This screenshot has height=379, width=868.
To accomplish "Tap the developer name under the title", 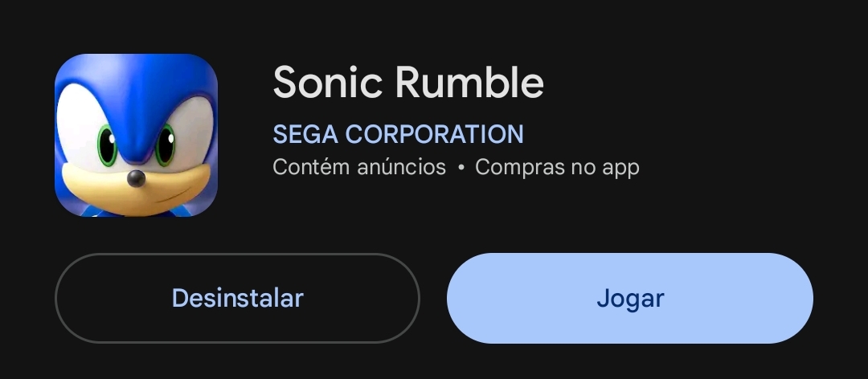I will pos(398,133).
